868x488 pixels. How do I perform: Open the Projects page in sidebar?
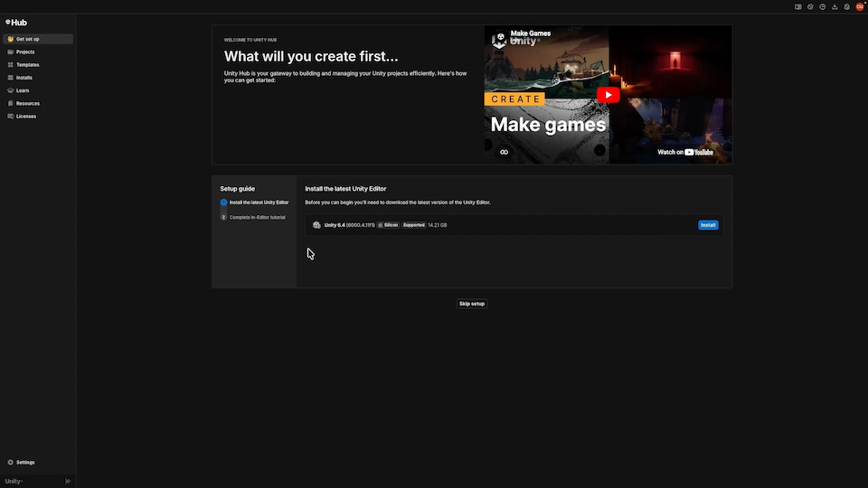pos(38,52)
